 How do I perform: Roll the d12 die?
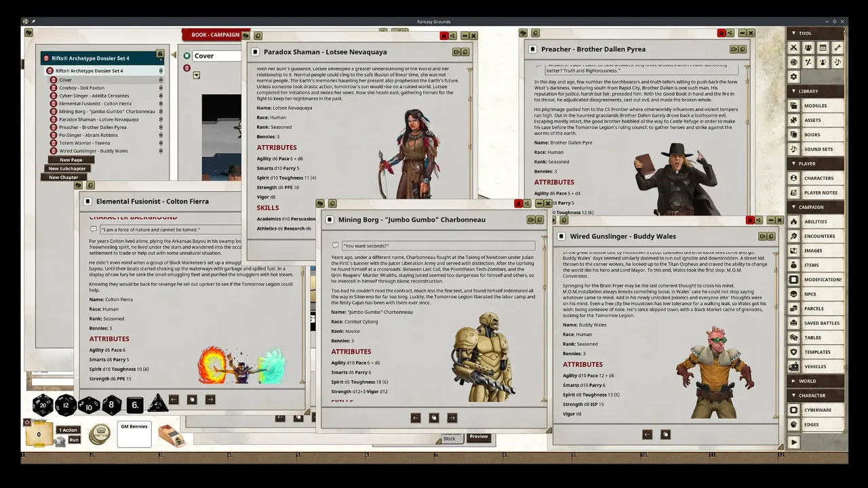click(x=66, y=405)
